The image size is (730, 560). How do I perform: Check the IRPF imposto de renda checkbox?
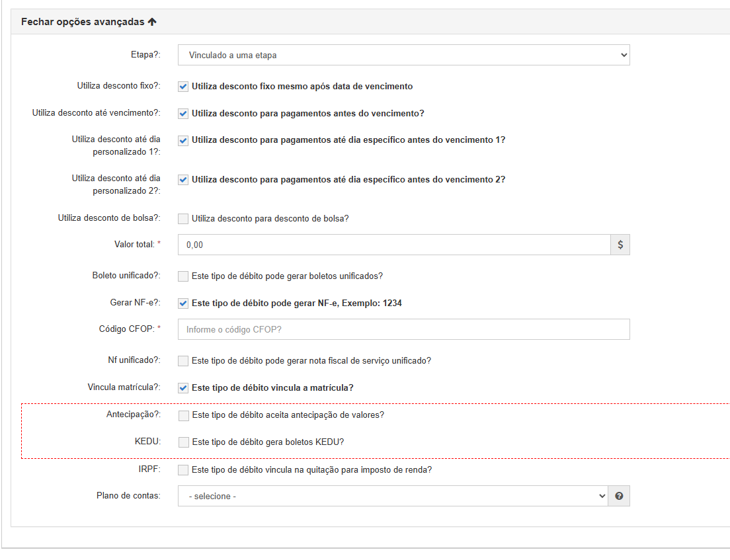(x=183, y=470)
